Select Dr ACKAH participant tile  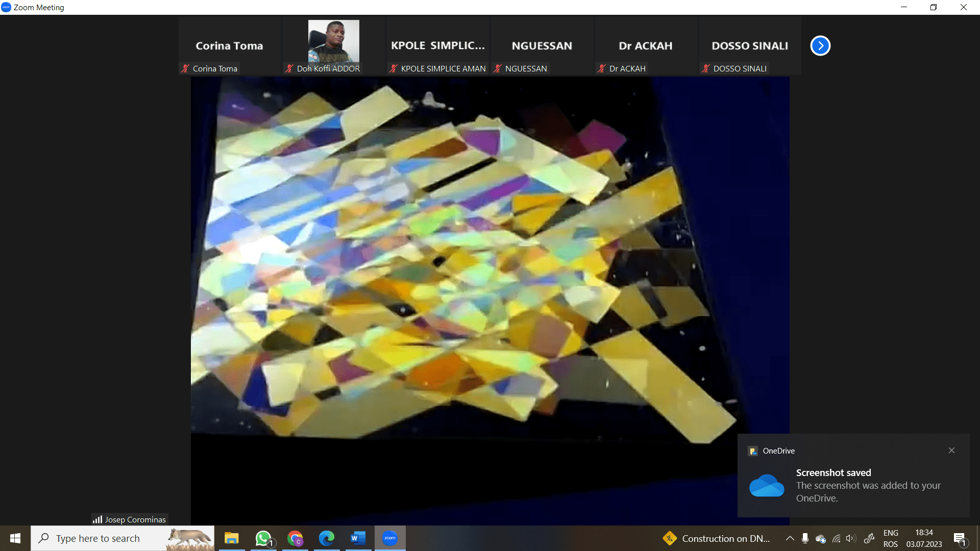tap(646, 45)
